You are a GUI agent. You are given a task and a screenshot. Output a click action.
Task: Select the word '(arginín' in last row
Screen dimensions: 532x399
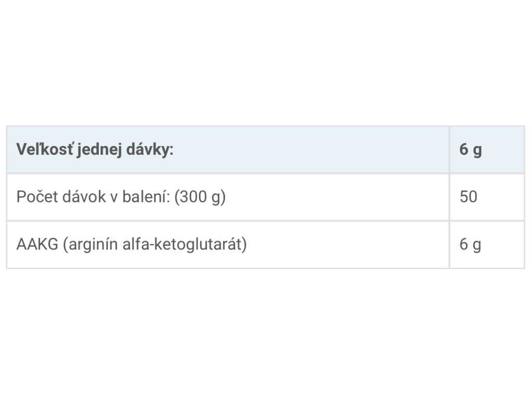point(90,245)
